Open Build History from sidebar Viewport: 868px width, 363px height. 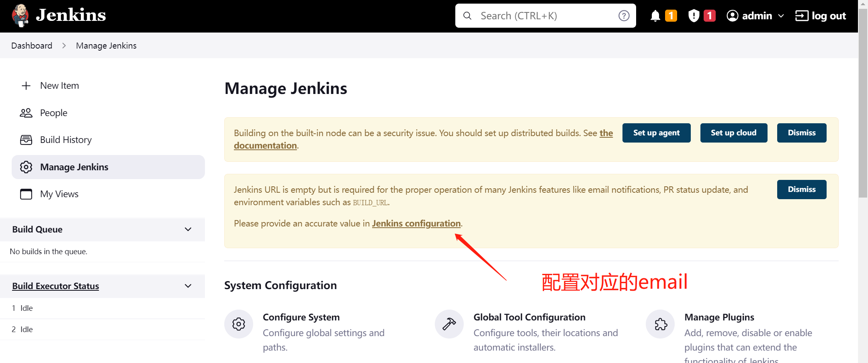66,140
